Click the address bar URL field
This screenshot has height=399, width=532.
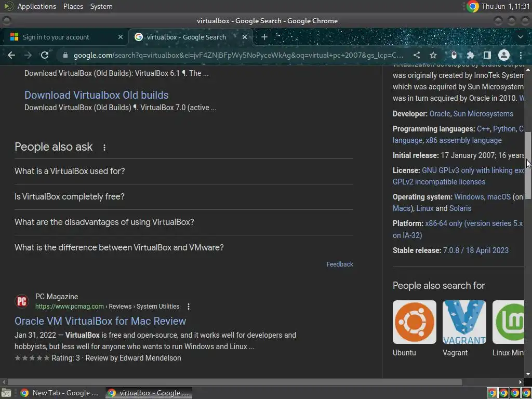(238, 55)
